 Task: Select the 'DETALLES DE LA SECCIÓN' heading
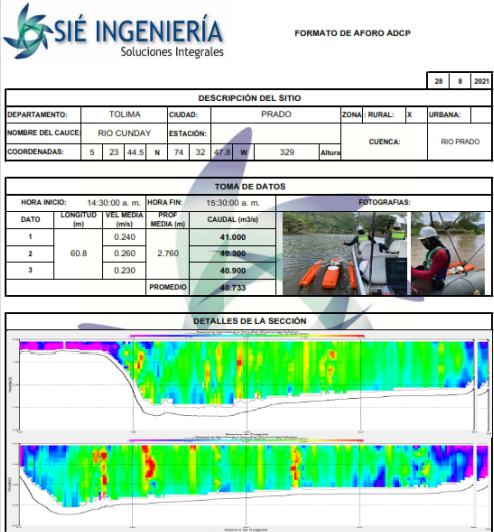pos(250,321)
